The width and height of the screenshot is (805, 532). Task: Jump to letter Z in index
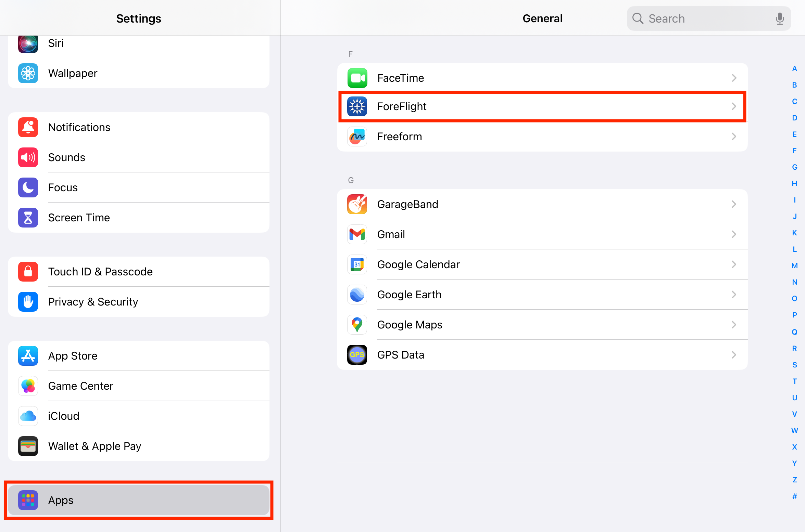[x=794, y=480]
